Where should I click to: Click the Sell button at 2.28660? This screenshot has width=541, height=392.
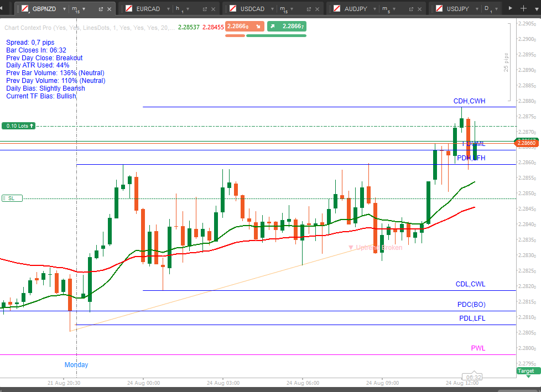pyautogui.click(x=245, y=26)
